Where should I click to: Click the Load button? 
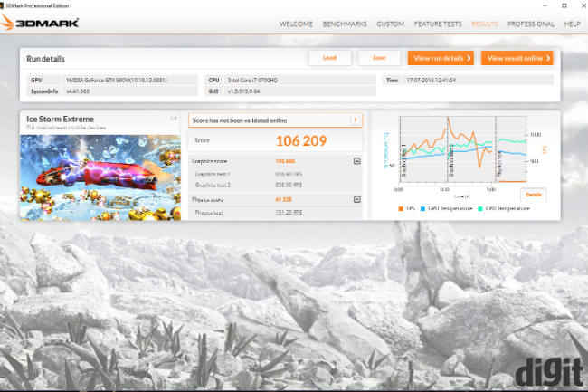tap(329, 58)
